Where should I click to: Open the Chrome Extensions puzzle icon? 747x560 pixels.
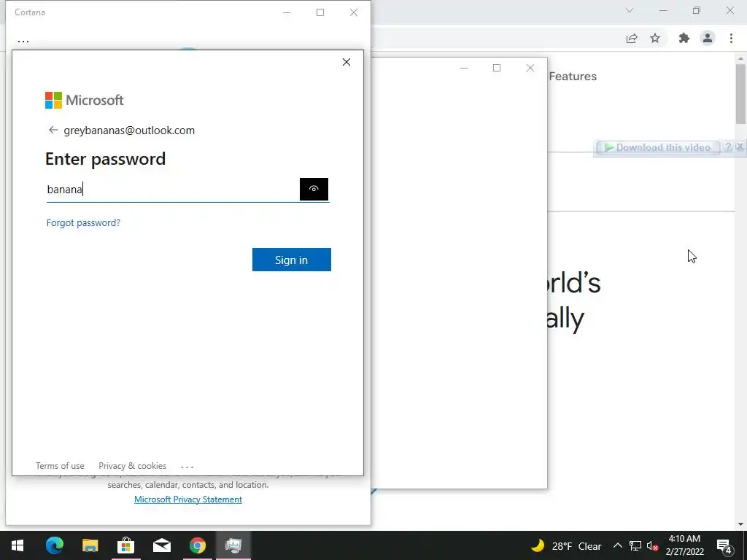coord(684,38)
